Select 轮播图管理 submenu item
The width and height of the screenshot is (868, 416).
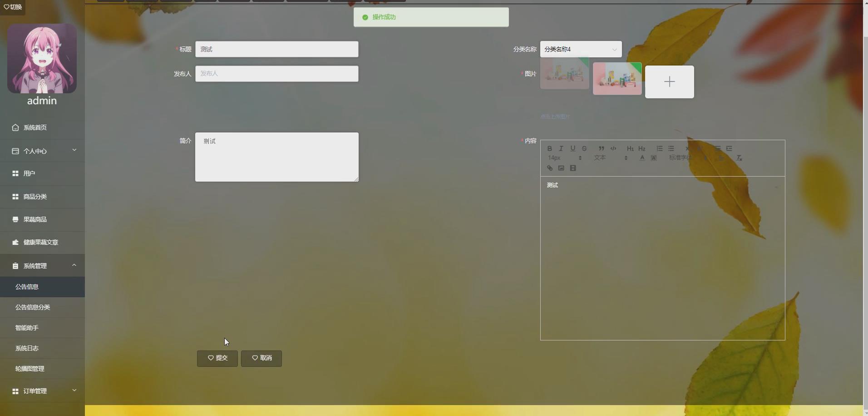click(x=42, y=369)
